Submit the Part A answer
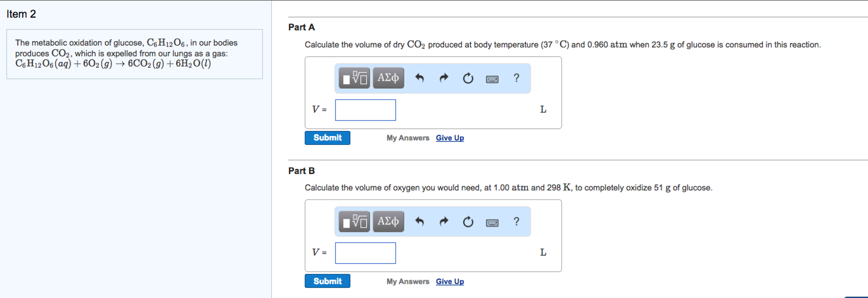 pyautogui.click(x=327, y=137)
